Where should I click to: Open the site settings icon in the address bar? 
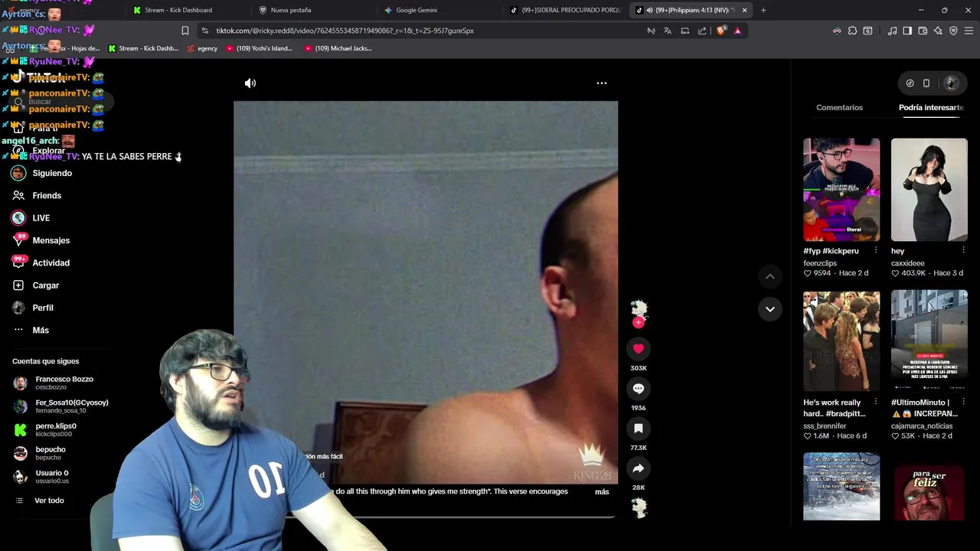coord(204,31)
